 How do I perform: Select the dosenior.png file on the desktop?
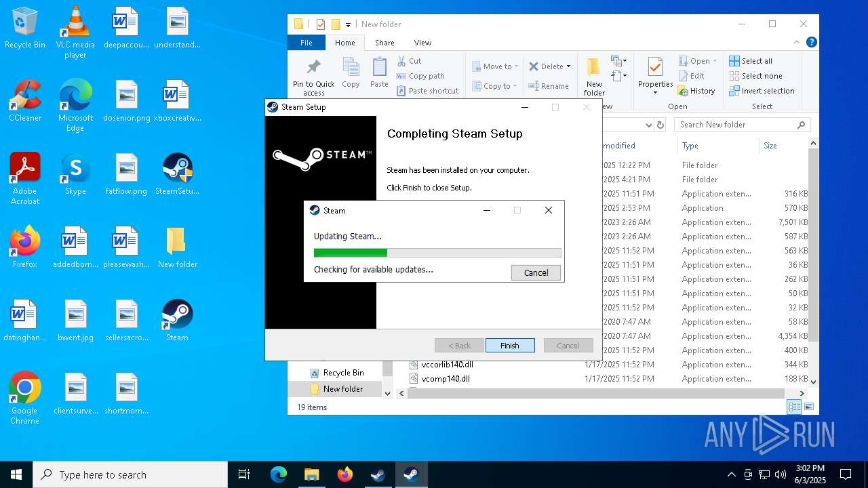point(126,101)
